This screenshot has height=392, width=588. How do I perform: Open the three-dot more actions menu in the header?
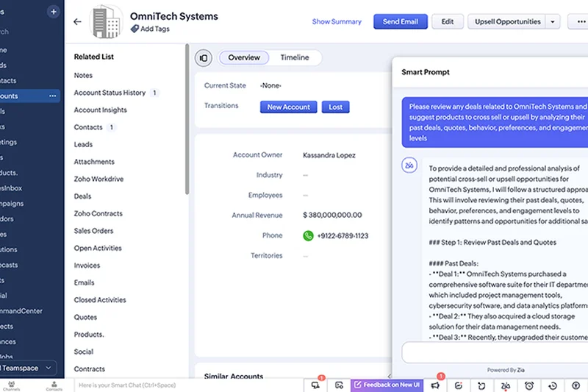tap(581, 22)
